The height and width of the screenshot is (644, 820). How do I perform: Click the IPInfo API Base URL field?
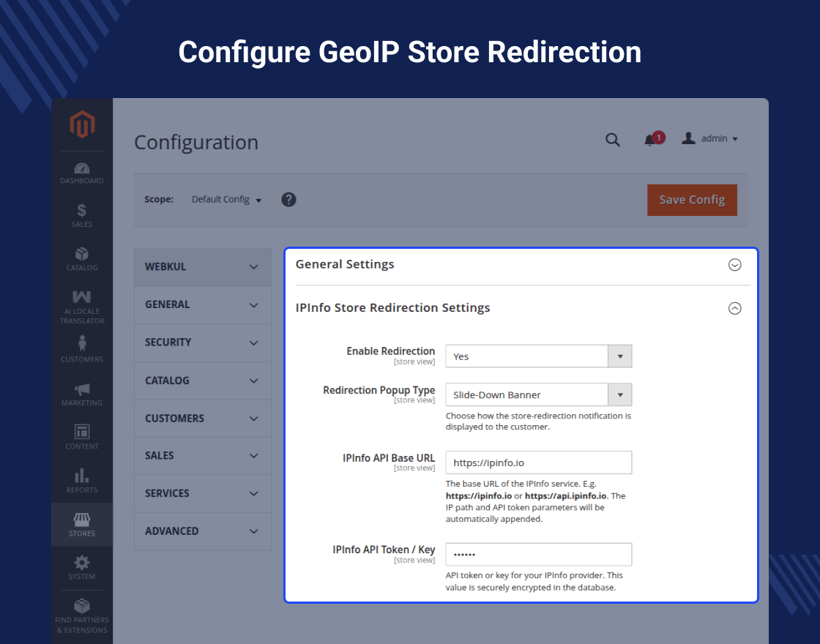tap(539, 463)
